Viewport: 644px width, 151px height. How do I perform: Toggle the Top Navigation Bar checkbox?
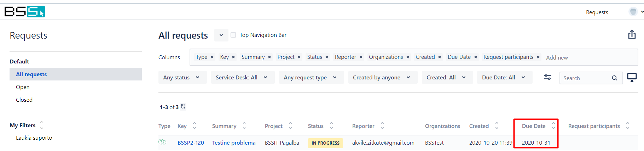(233, 35)
